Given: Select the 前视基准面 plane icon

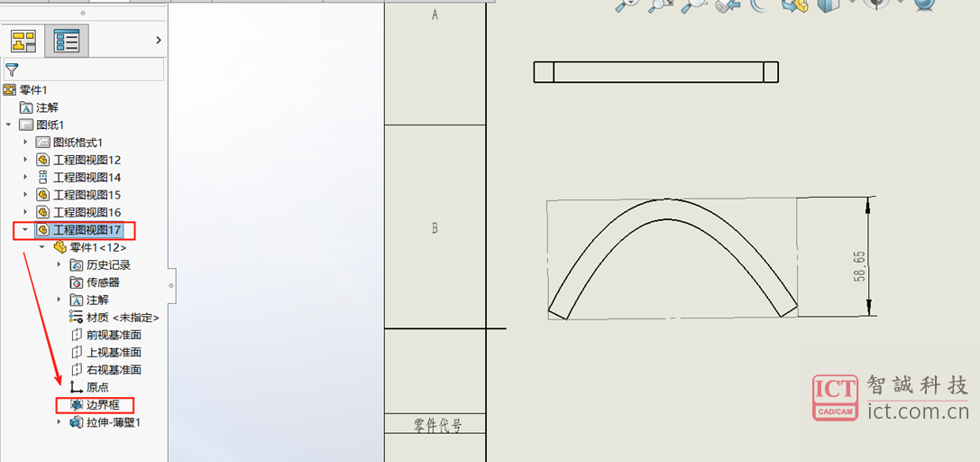Looking at the screenshot, I should (x=77, y=335).
